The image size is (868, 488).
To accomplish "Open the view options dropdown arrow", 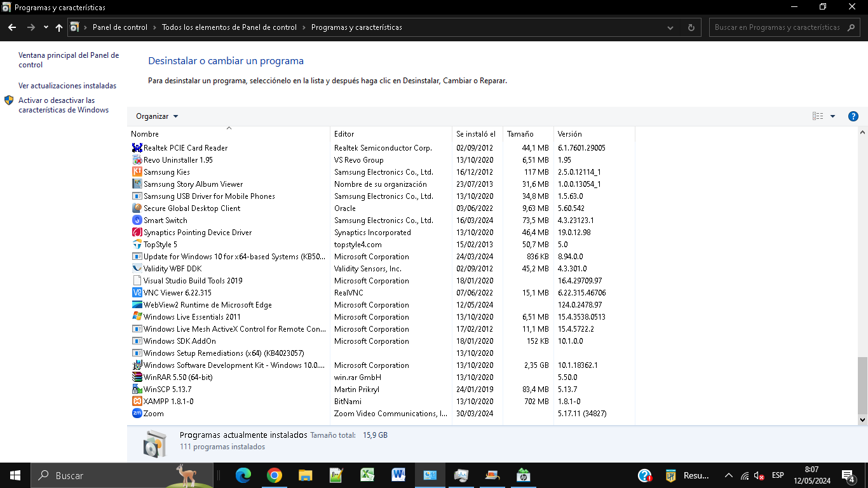I will [x=832, y=116].
